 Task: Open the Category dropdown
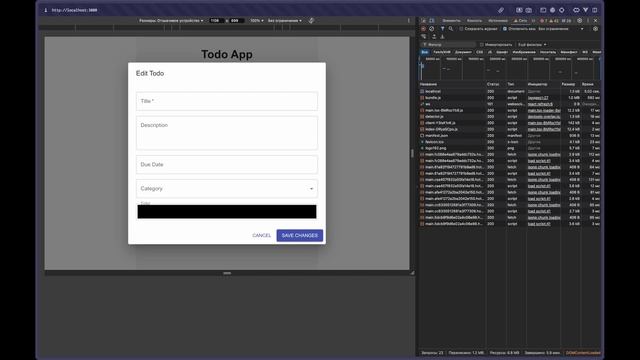pyautogui.click(x=227, y=189)
